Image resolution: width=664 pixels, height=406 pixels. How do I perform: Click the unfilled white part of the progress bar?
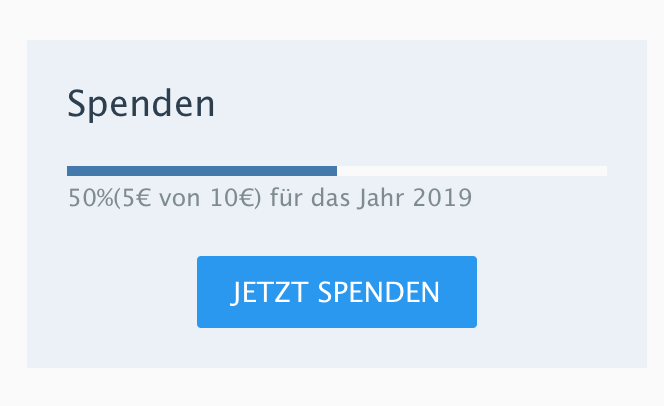point(471,171)
